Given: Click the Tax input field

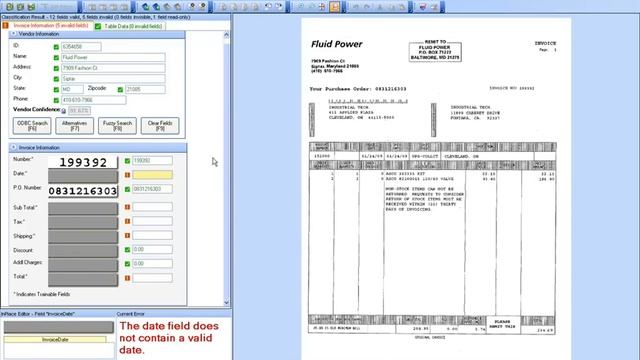Looking at the screenshot, I should [x=152, y=221].
